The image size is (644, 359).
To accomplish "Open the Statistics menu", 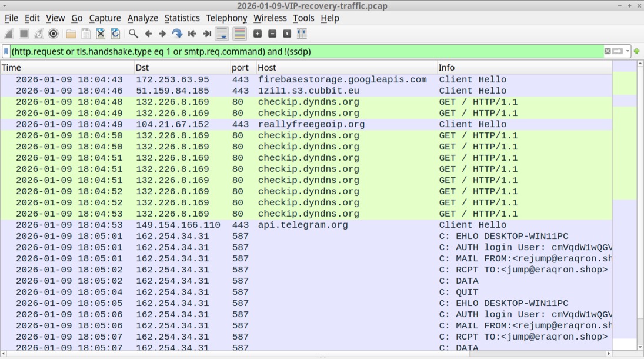I will pos(182,18).
